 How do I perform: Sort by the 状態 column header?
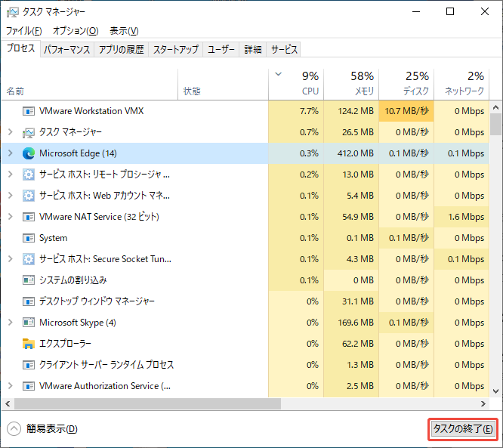(223, 85)
